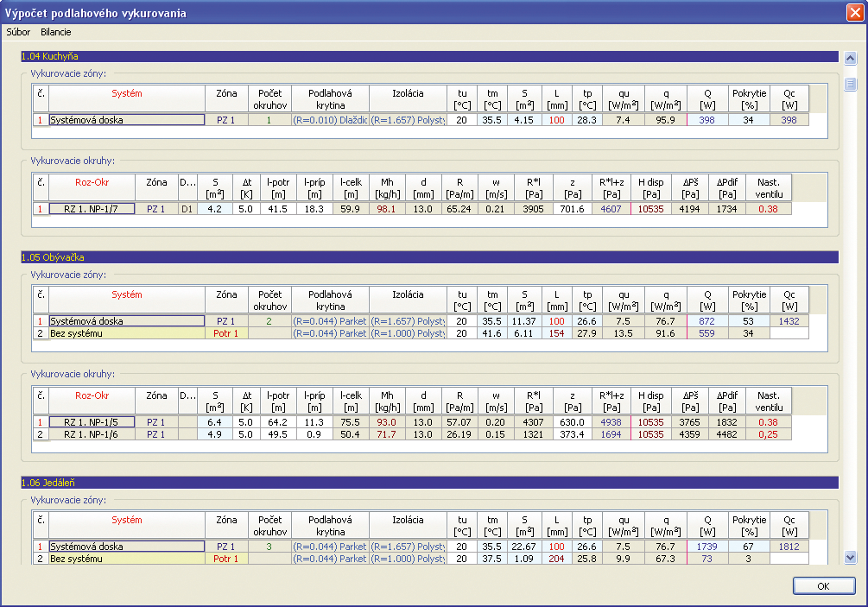
Task: Click Q value 872 in Obývačka
Action: pos(706,321)
